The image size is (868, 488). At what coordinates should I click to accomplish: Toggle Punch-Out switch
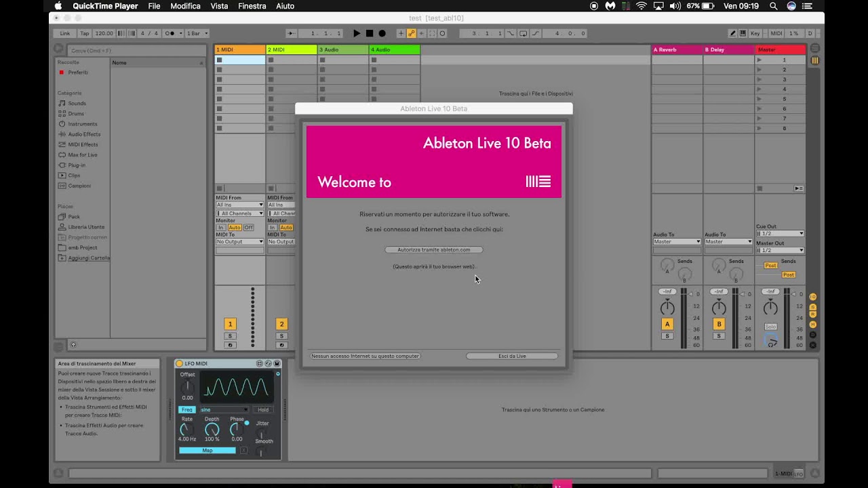535,33
